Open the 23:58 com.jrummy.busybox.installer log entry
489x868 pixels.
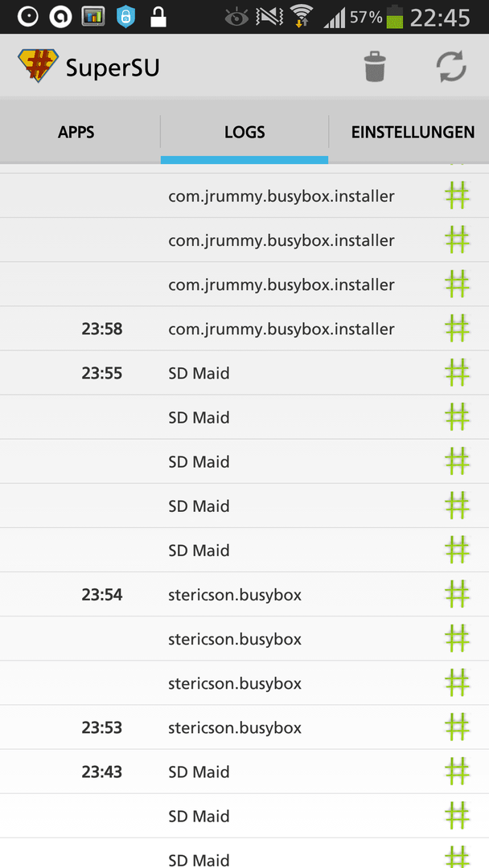[x=244, y=328]
